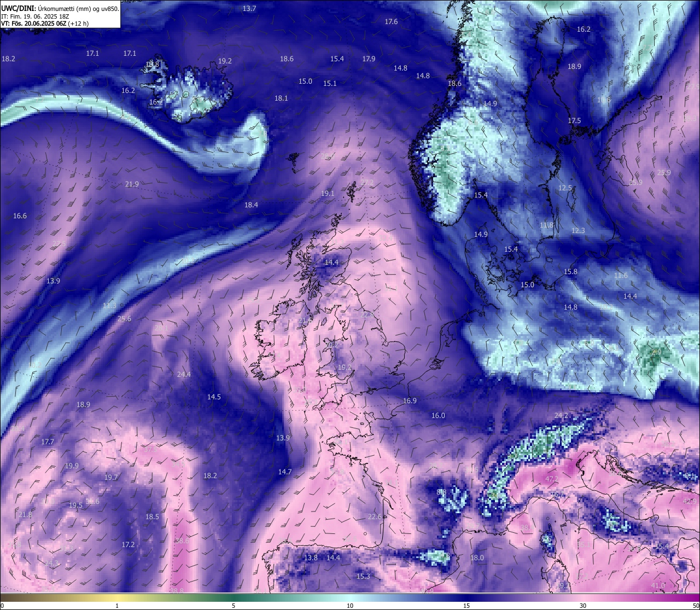The height and width of the screenshot is (610, 700).
Task: Click the map value 21.8
Action: pyautogui.click(x=25, y=515)
